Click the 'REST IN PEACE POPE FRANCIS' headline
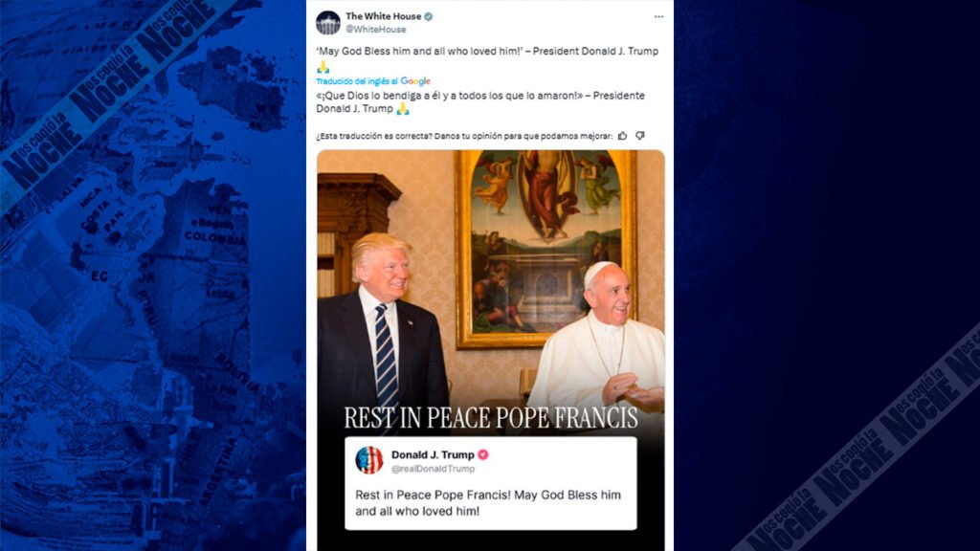This screenshot has height=551, width=980. (x=491, y=417)
